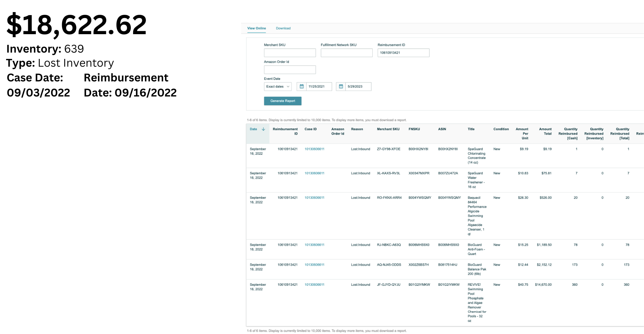Open Case ID link in Baquacil row
This screenshot has width=644, height=334.
314,198
